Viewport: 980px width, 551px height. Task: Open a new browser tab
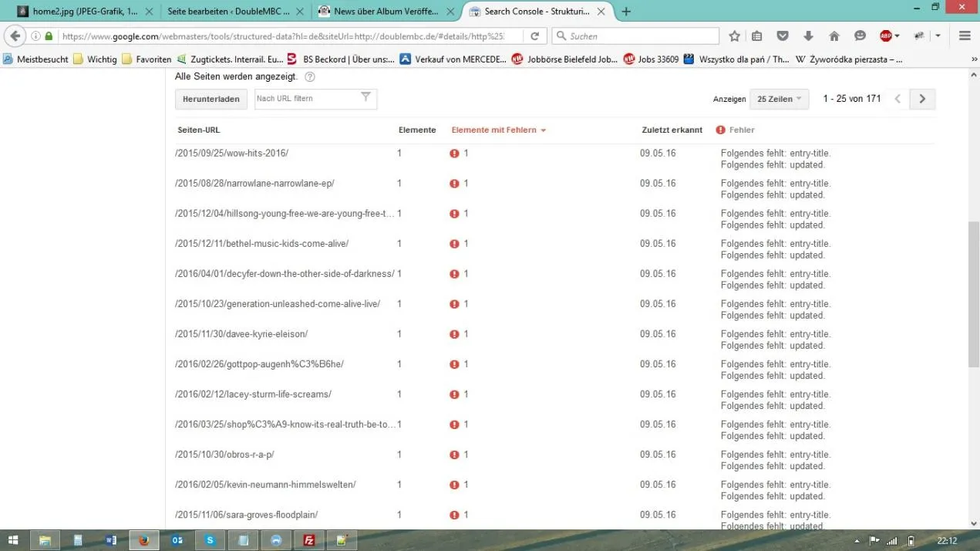(626, 12)
